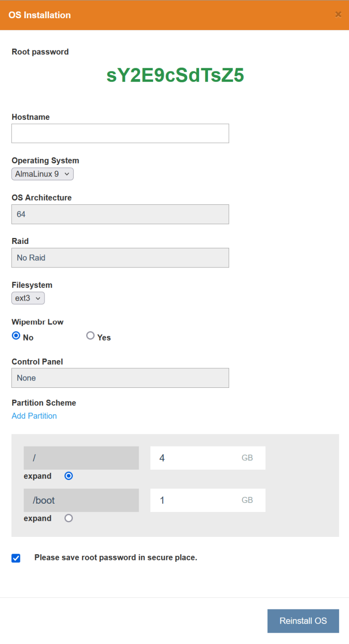Open the Filesystem dropdown showing ext3
Screen dimensions: 349x644
click(28, 298)
